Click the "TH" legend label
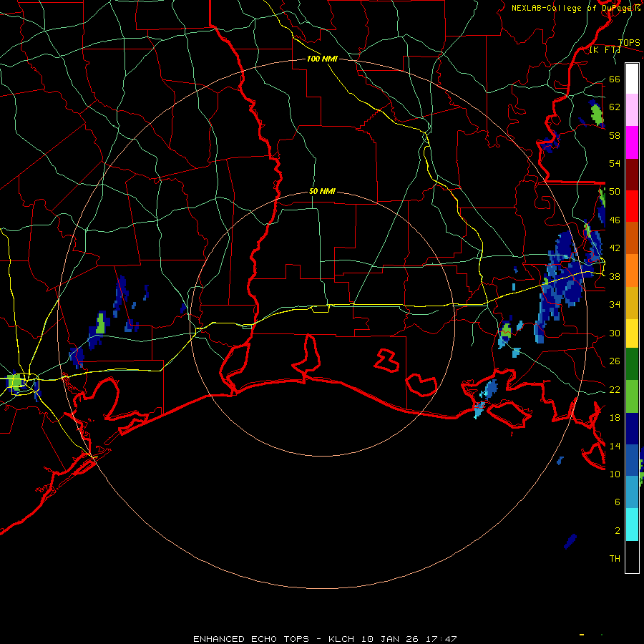Screen dimensions: 644x644 615,559
